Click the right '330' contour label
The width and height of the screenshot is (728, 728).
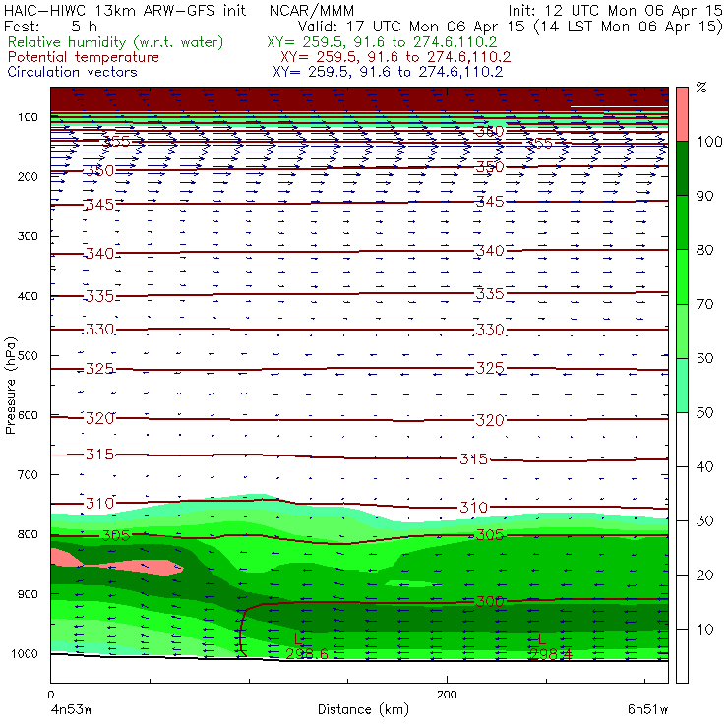(490, 330)
